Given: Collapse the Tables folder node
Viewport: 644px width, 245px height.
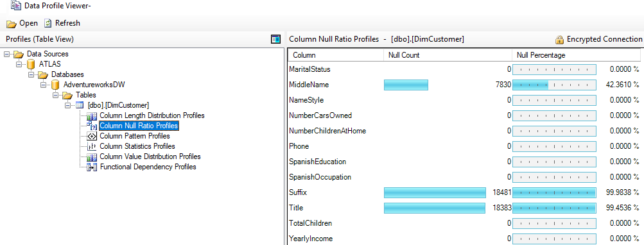Looking at the screenshot, I should pos(55,95).
